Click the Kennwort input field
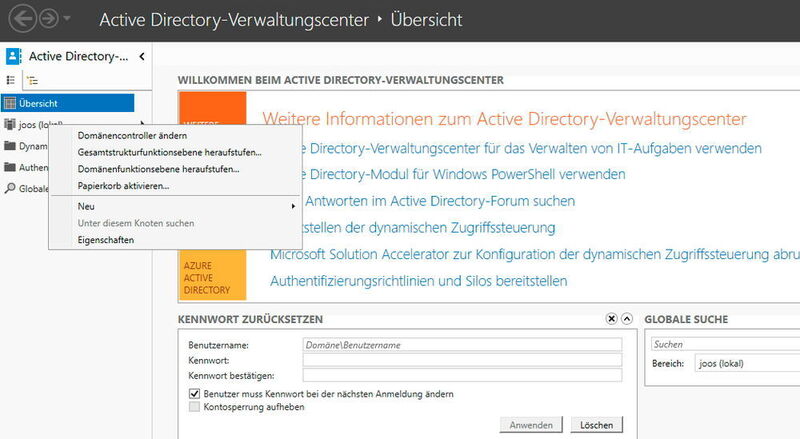The height and width of the screenshot is (439, 800). [x=462, y=360]
